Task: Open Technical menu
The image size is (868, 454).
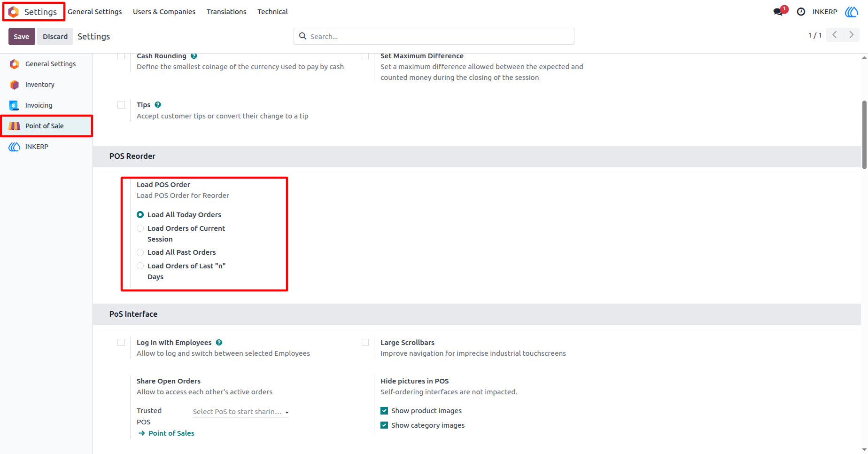Action: click(x=272, y=12)
